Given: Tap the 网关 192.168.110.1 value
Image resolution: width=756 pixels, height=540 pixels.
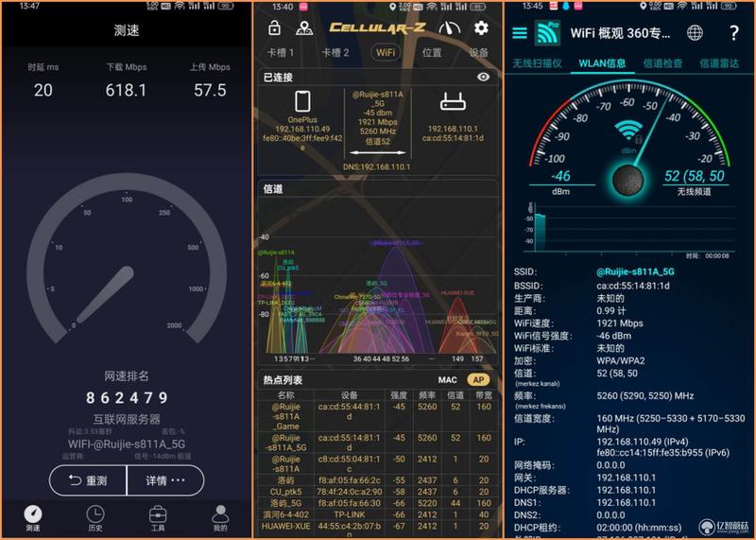Looking at the screenshot, I should 626,478.
